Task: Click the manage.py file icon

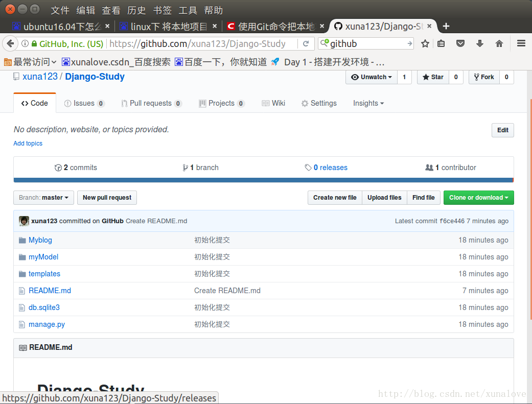Action: (21, 325)
